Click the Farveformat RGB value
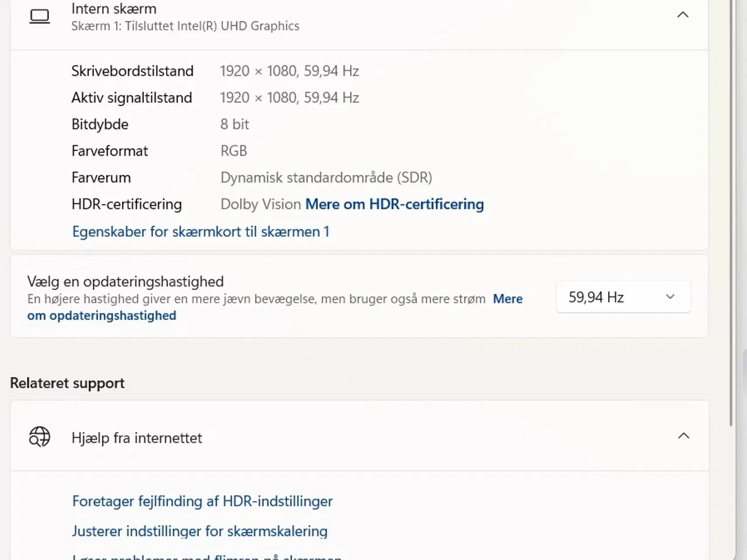This screenshot has height=560, width=747. pos(233,151)
